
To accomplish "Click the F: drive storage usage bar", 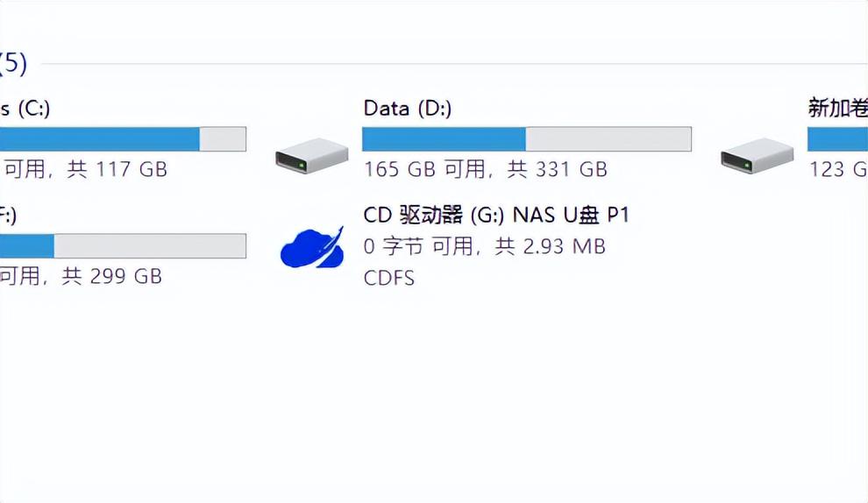I will 123,246.
